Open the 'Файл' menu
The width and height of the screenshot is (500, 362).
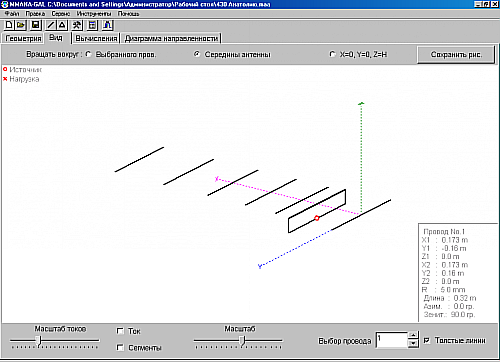(12, 14)
